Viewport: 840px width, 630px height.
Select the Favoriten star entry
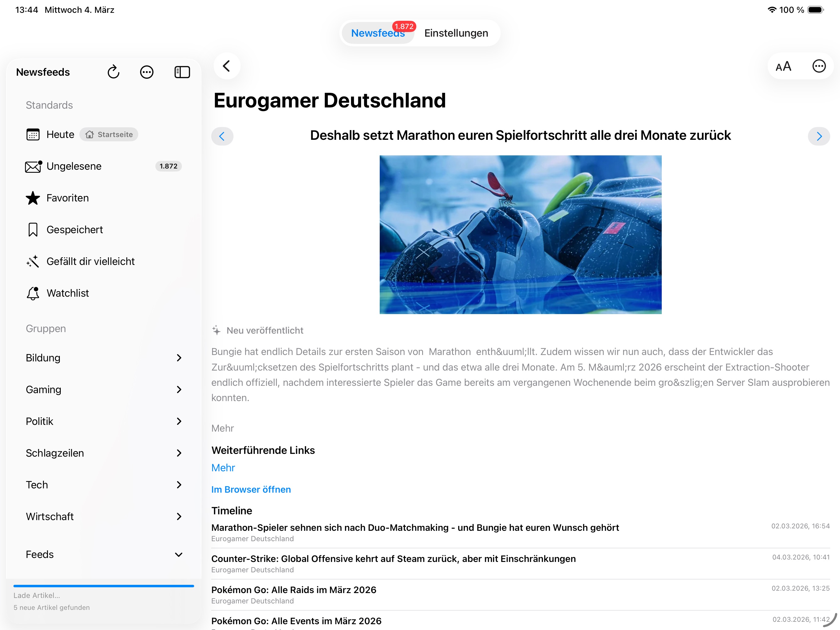click(x=67, y=198)
